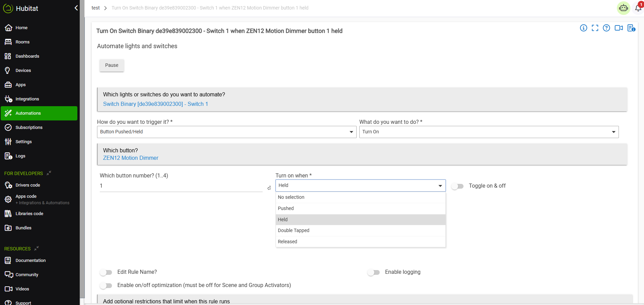Open the Integrations plug icon
The width and height of the screenshot is (644, 305).
pyautogui.click(x=8, y=99)
